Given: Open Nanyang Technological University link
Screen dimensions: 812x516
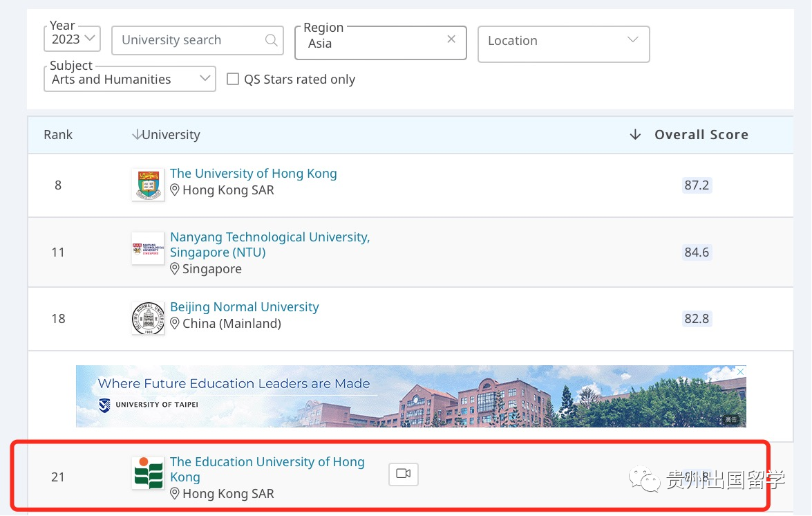Looking at the screenshot, I should (270, 244).
